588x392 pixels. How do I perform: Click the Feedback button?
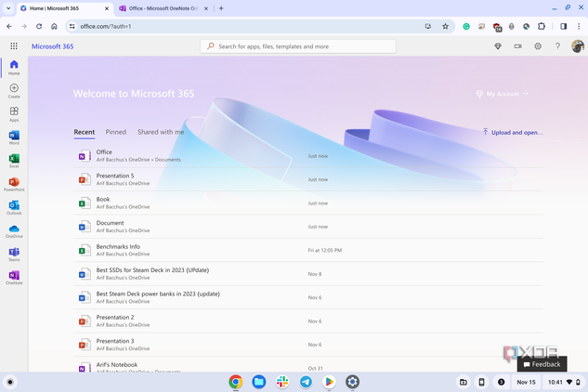click(542, 364)
